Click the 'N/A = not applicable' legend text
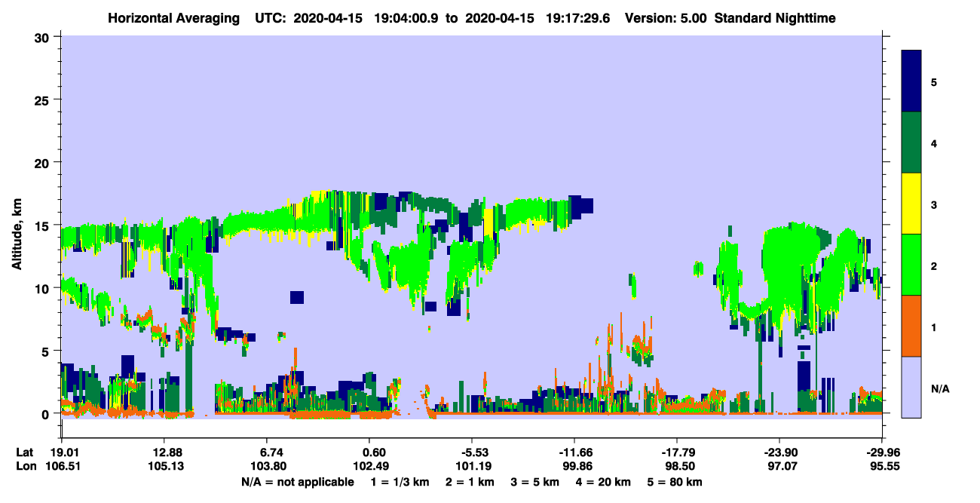 coord(297,482)
